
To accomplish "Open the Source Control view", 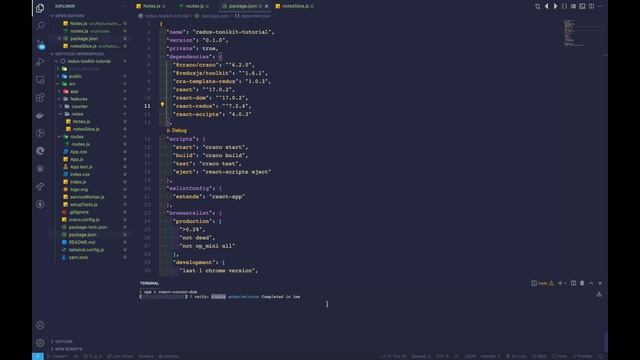I will click(40, 44).
